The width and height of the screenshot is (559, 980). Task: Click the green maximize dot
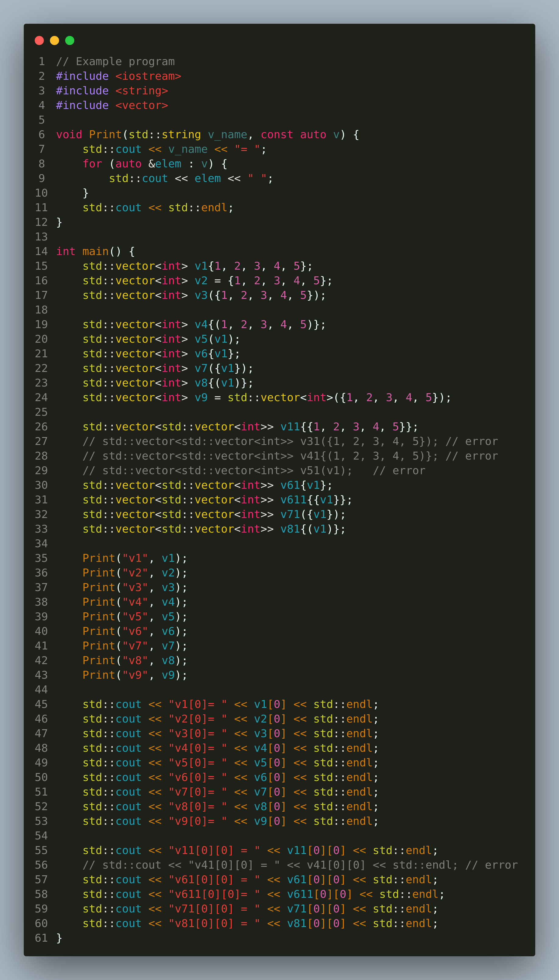[x=69, y=40]
